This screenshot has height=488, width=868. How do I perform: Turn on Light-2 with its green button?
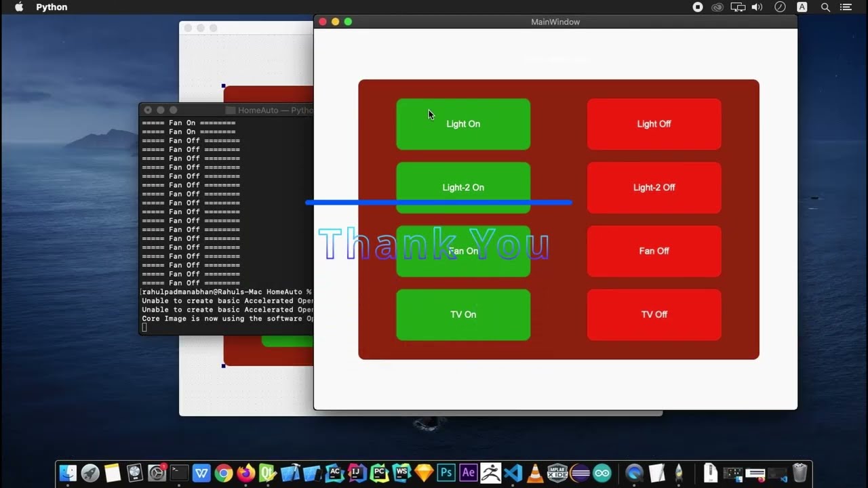point(463,188)
